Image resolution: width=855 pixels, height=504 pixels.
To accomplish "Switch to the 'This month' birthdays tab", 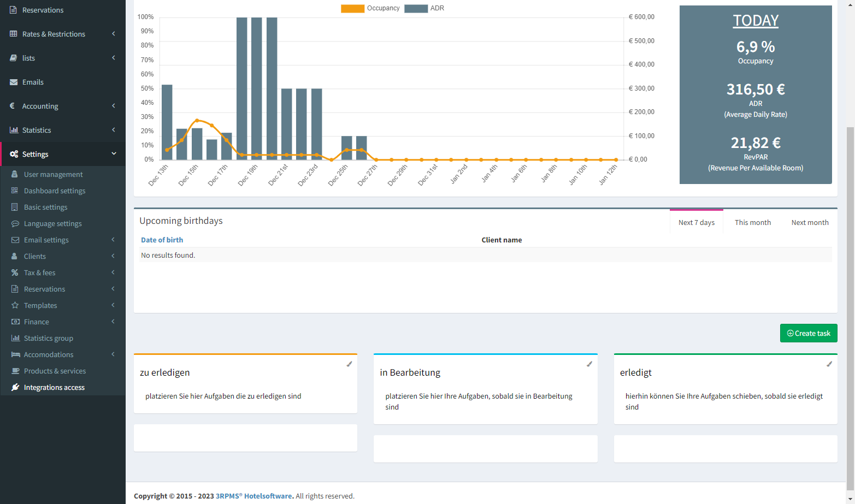I will point(752,222).
